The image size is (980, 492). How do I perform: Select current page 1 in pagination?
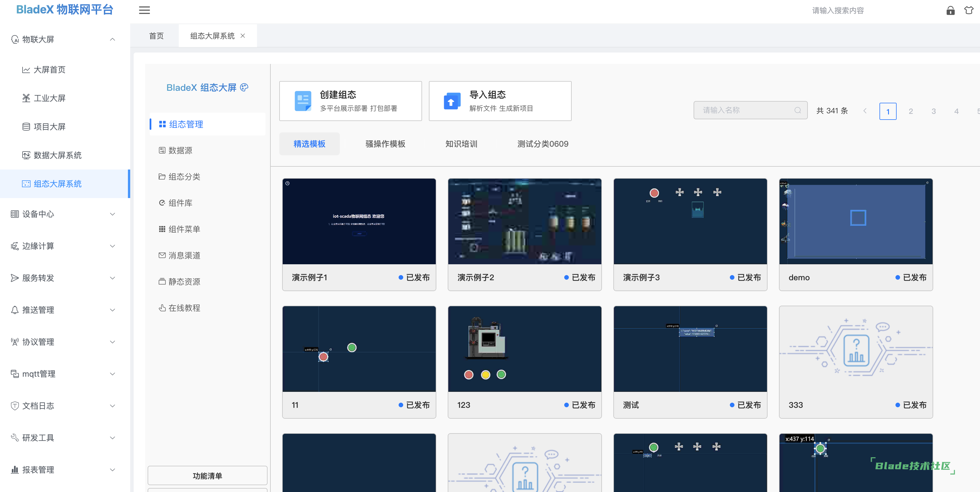click(887, 111)
